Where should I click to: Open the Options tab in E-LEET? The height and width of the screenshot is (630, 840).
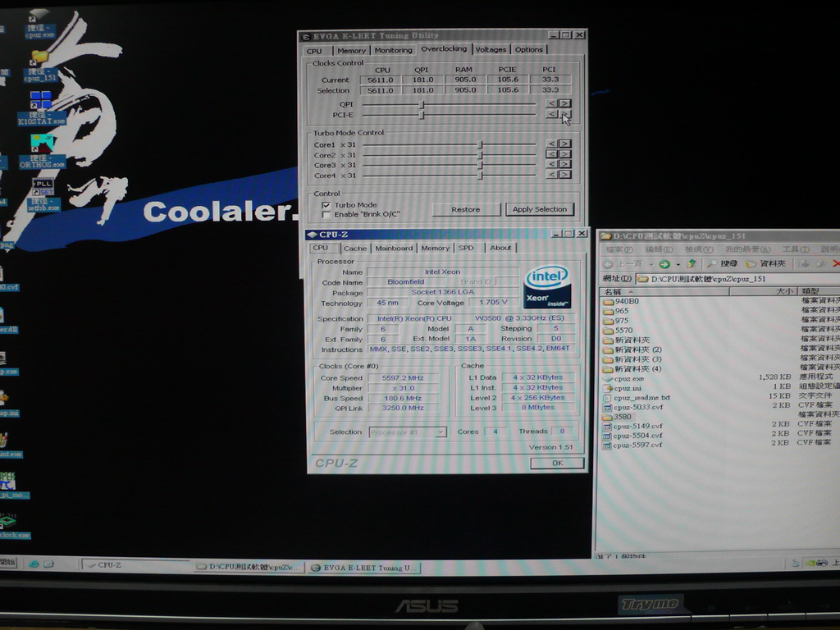pyautogui.click(x=529, y=50)
